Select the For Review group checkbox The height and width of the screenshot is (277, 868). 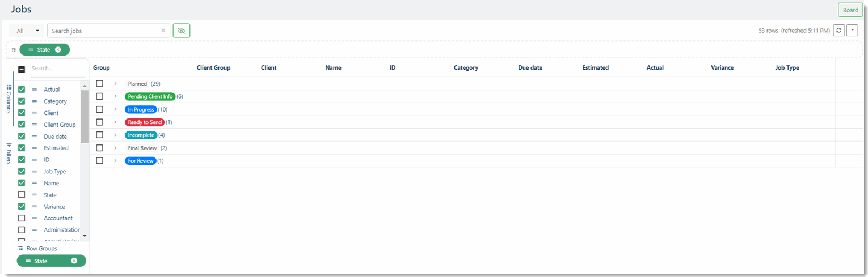pos(99,161)
